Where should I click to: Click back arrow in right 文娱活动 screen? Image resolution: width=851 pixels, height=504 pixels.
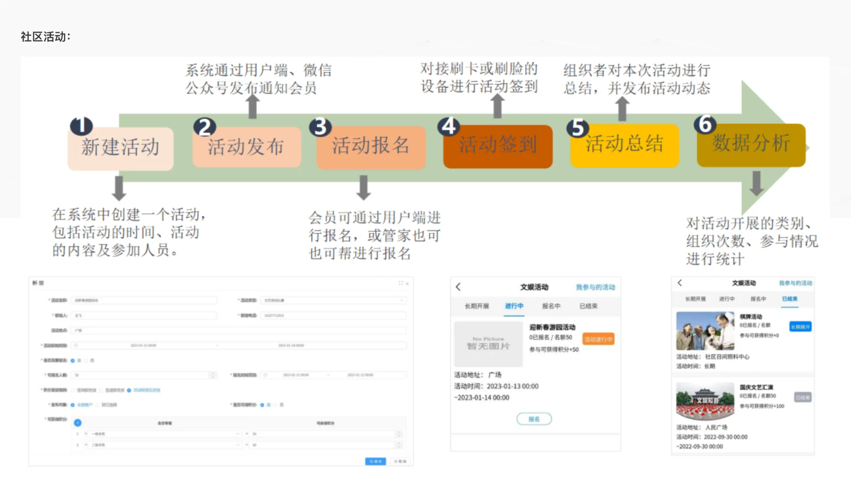pyautogui.click(x=679, y=282)
